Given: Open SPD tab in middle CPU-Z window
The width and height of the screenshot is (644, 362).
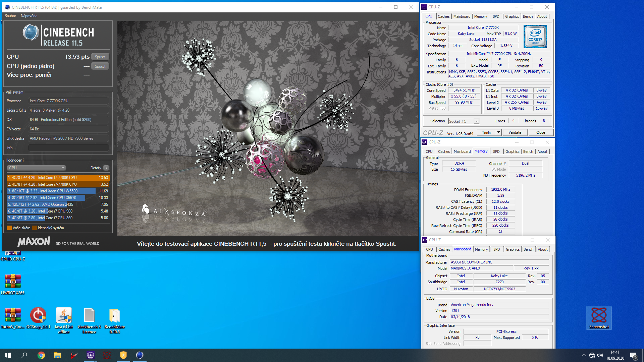Looking at the screenshot, I should point(496,152).
